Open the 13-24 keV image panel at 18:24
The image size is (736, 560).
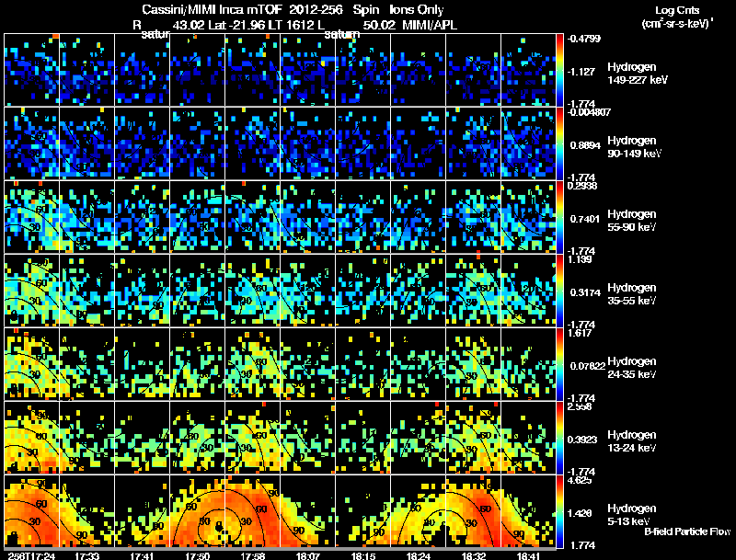(419, 438)
